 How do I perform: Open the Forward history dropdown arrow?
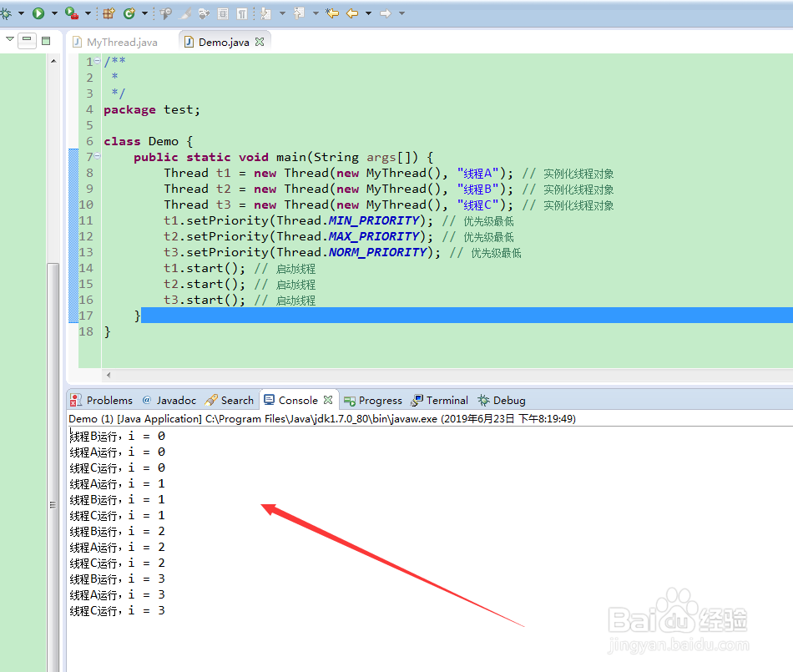tap(402, 13)
